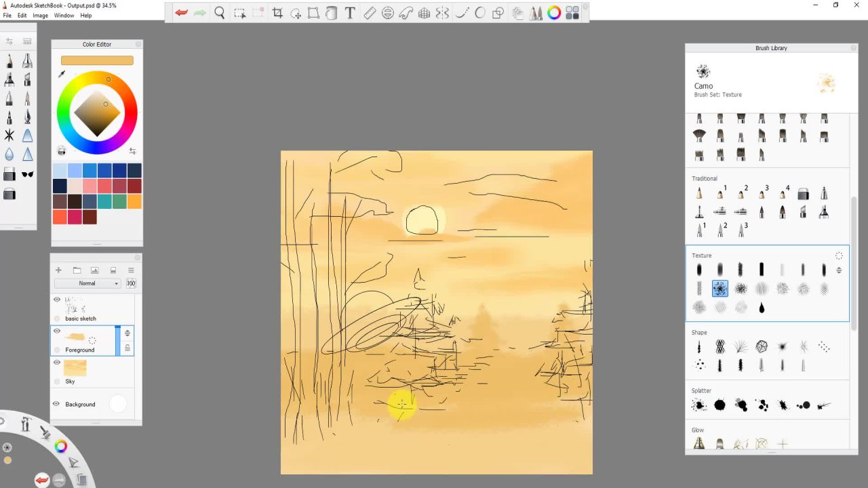Select the Zoom magnifier tool
868x488 pixels.
[220, 13]
